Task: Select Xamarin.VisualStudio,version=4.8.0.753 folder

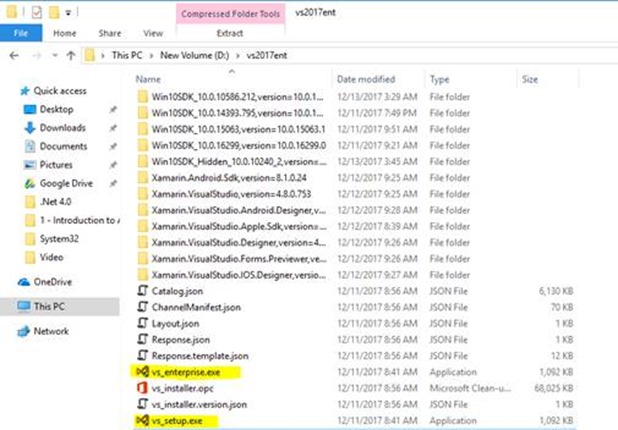Action: 231,194
